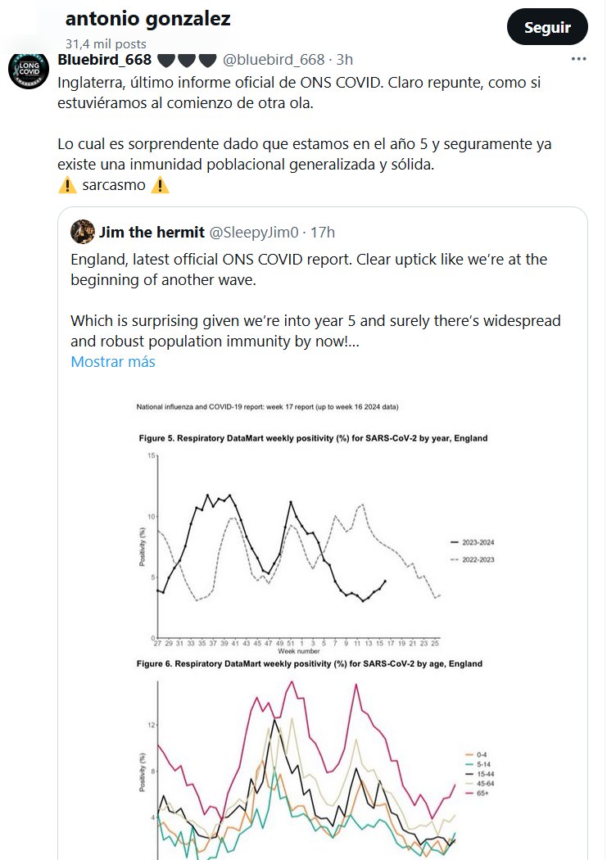The width and height of the screenshot is (616, 860).
Task: Click Jim the hermit's small avatar
Action: click(82, 232)
